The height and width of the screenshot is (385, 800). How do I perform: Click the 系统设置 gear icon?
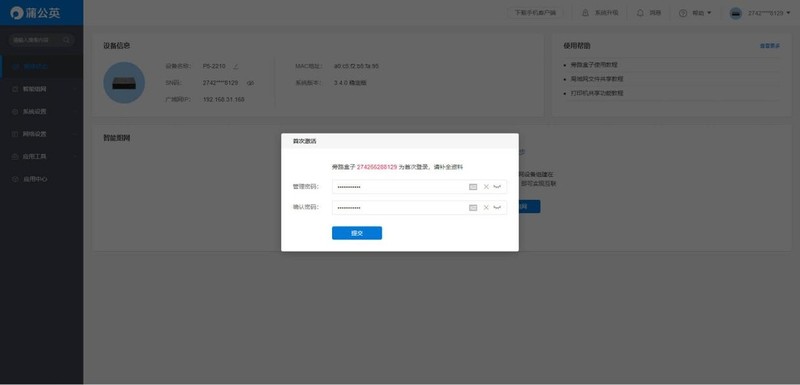tap(15, 111)
